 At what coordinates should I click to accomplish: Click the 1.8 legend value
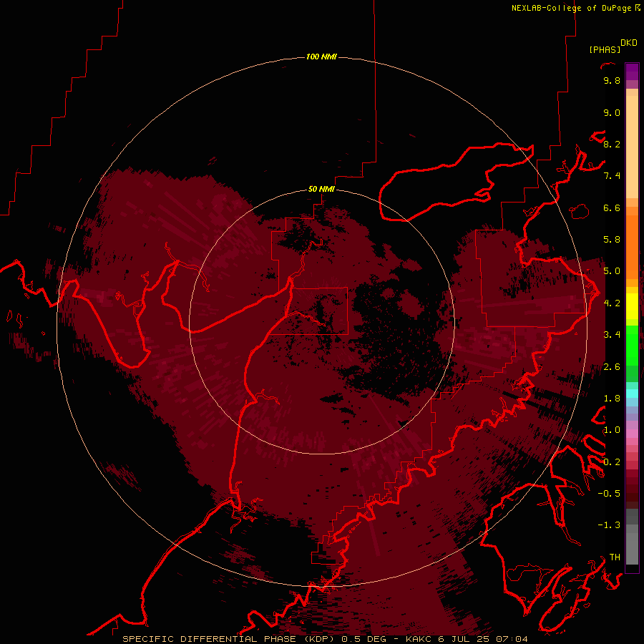click(x=612, y=399)
